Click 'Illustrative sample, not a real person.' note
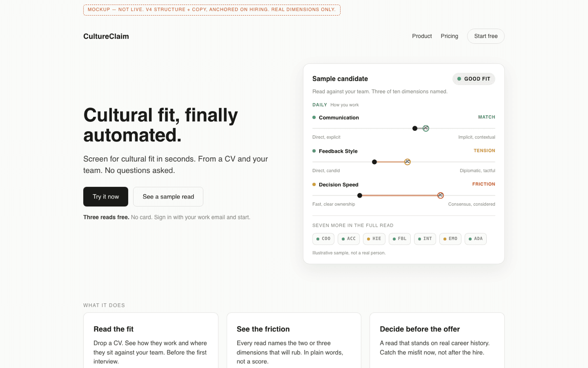 349,253
